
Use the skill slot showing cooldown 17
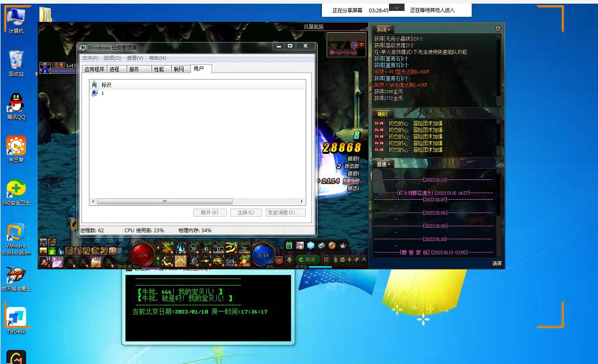(x=219, y=248)
